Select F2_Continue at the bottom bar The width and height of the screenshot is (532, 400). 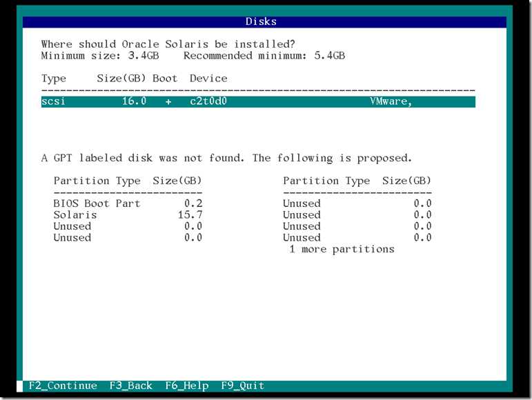tap(63, 386)
